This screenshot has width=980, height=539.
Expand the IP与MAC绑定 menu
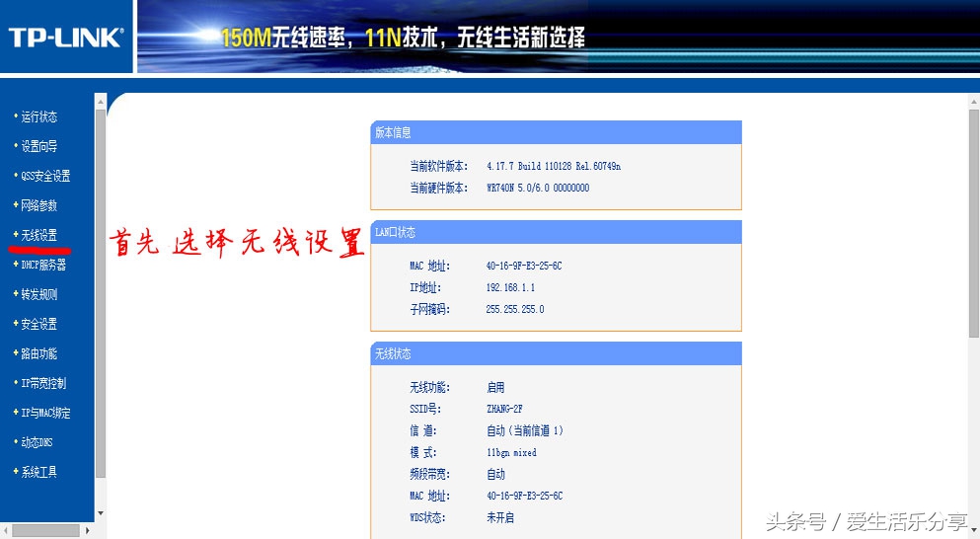pyautogui.click(x=45, y=414)
